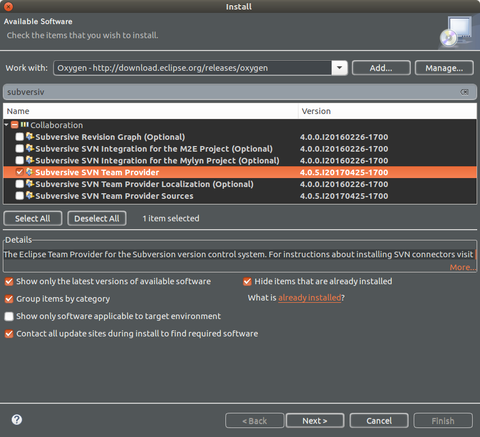This screenshot has height=437, width=480.
Task: Click the Add... button
Action: (381, 68)
